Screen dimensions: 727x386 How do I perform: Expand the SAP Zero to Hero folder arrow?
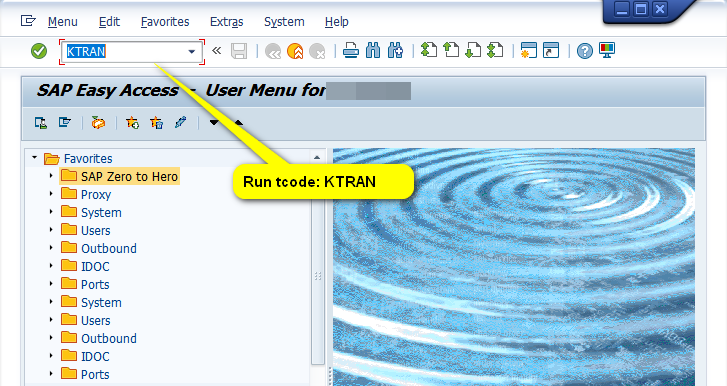(51, 176)
